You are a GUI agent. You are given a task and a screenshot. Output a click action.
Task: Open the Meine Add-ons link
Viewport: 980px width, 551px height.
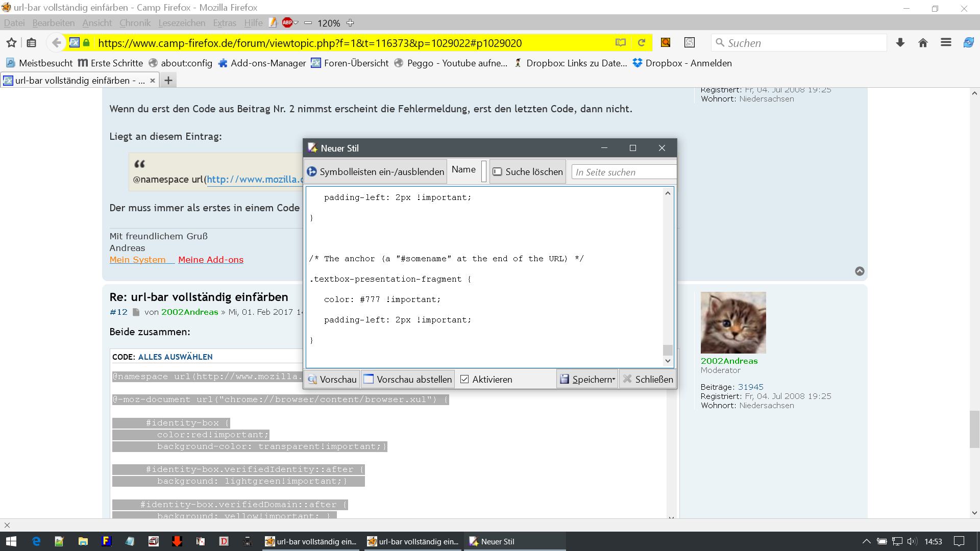point(211,260)
